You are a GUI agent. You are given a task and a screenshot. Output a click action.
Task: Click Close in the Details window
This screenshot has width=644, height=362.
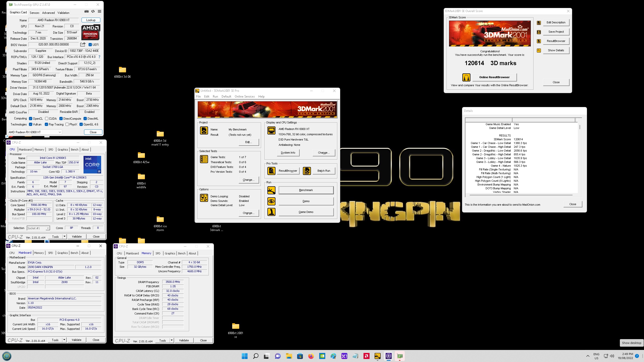[x=573, y=204]
